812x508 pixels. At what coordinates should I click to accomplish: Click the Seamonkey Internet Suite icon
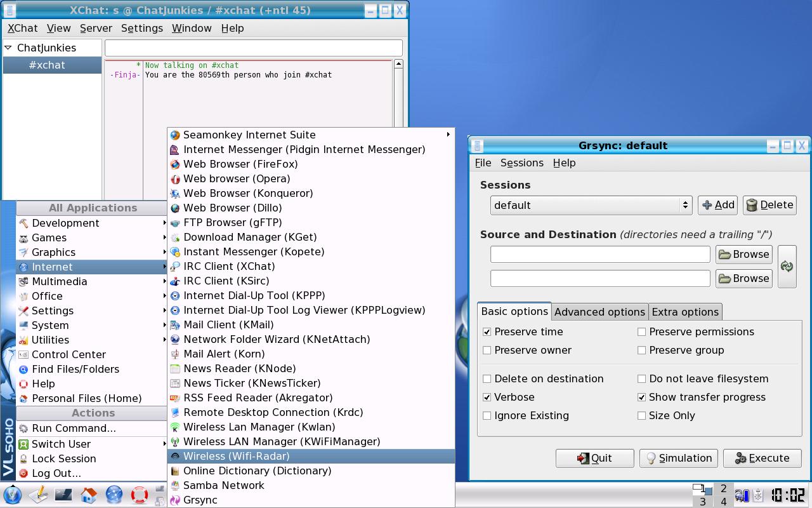[175, 135]
